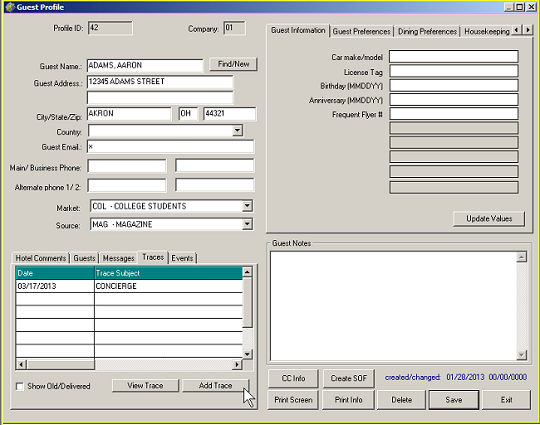Image resolution: width=540 pixels, height=425 pixels.
Task: Click the state field showing OH
Action: click(x=188, y=114)
